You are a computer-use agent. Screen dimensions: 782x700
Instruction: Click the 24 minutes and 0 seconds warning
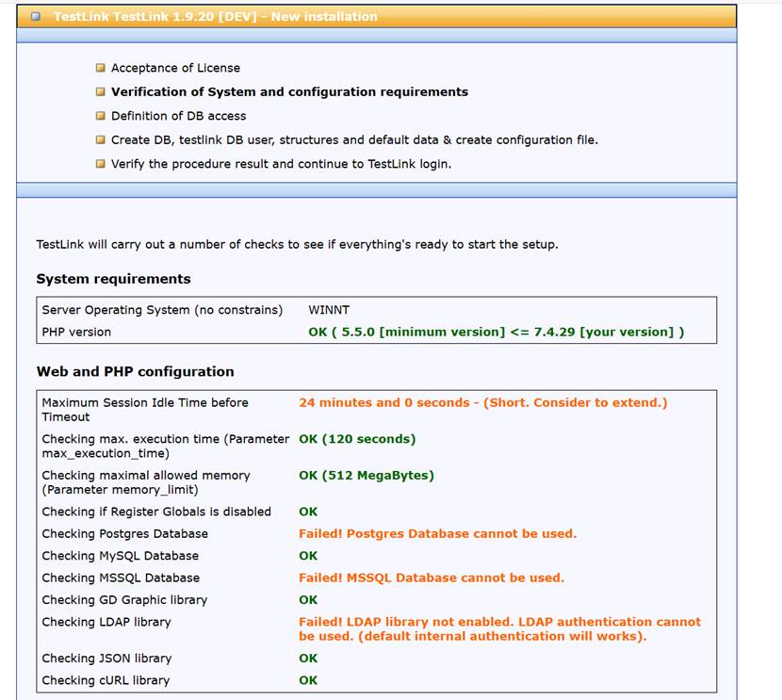pyautogui.click(x=482, y=402)
